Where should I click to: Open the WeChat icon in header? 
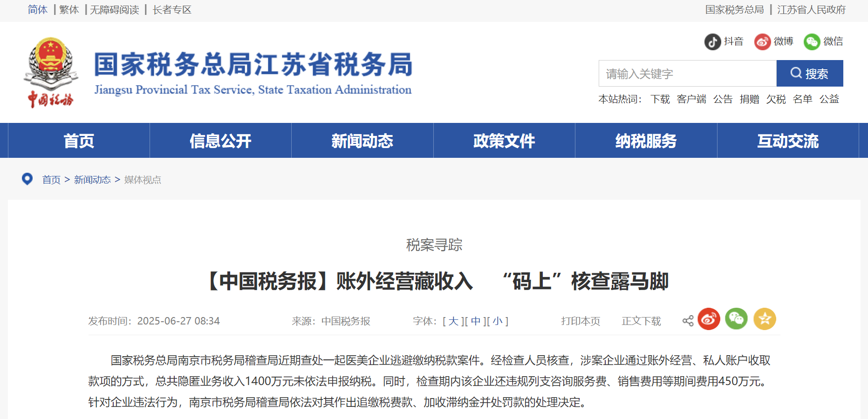point(812,42)
